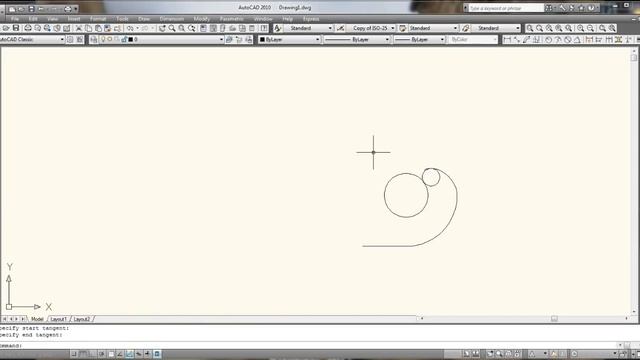The height and width of the screenshot is (360, 640).
Task: Click the Undo arrow in Standard toolbar
Action: (130, 28)
